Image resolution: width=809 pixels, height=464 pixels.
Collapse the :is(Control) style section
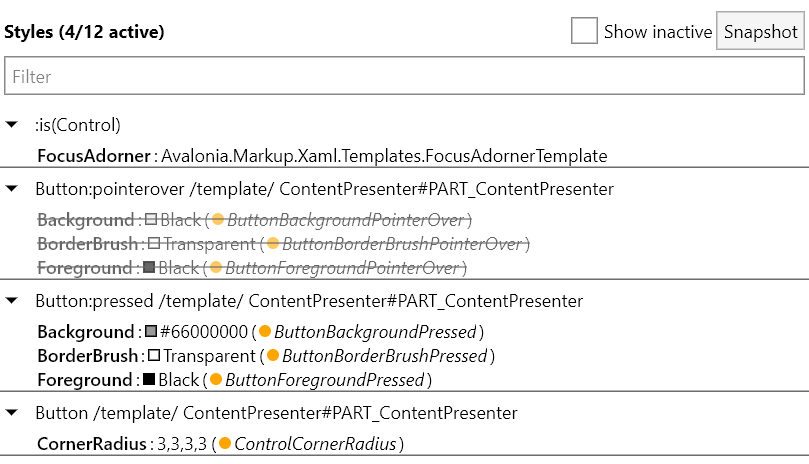point(11,125)
